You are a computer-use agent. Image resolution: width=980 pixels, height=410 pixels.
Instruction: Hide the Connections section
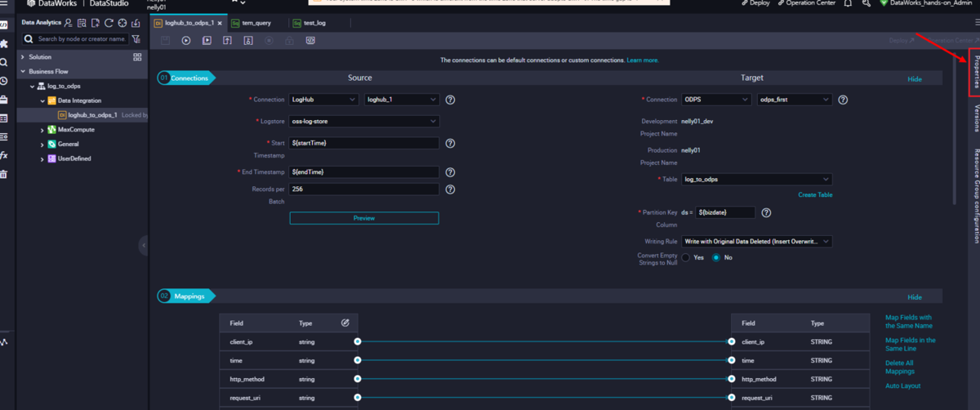915,79
